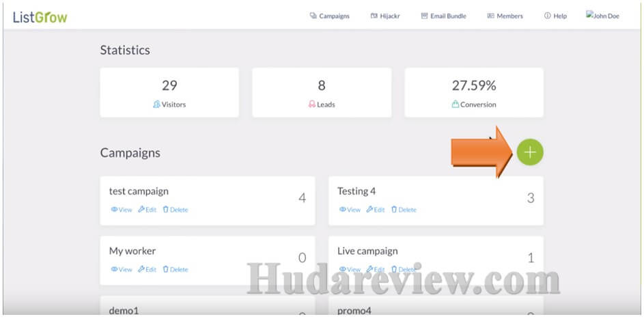Click the Campaigns nav icon
Screen dimensions: 644x319
313,16
